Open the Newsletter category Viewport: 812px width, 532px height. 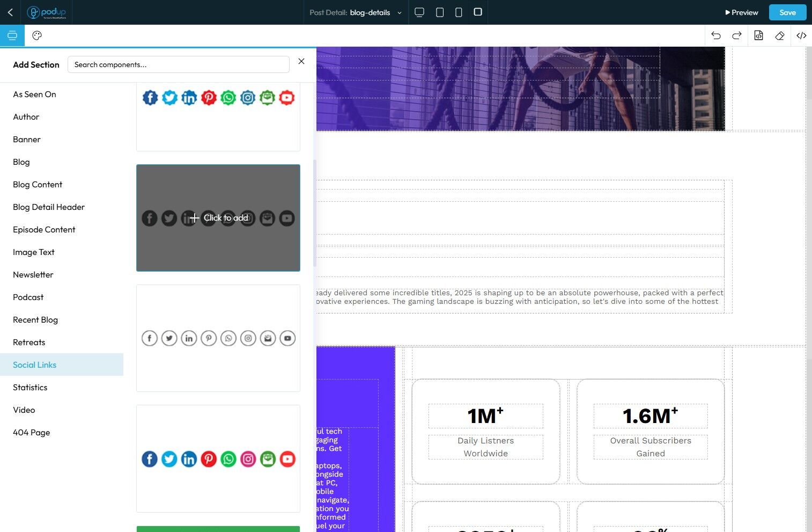(62, 274)
